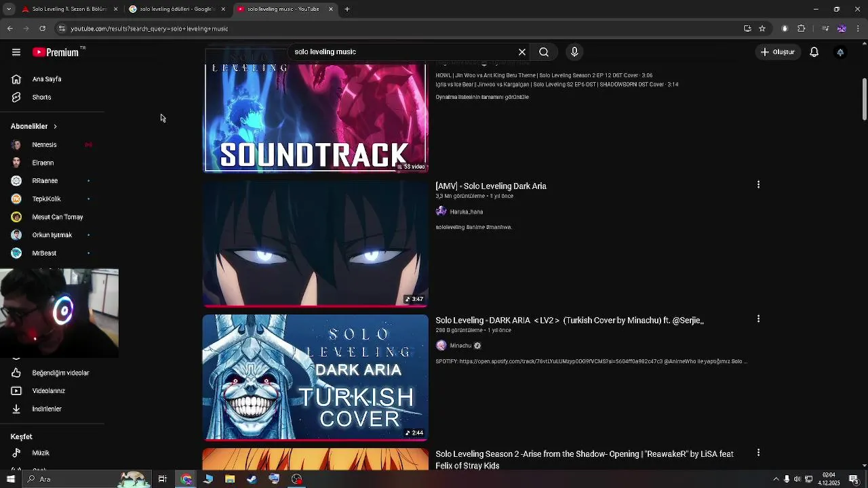Click the browser address bar URL
Screen dimensions: 868x488
click(x=149, y=29)
